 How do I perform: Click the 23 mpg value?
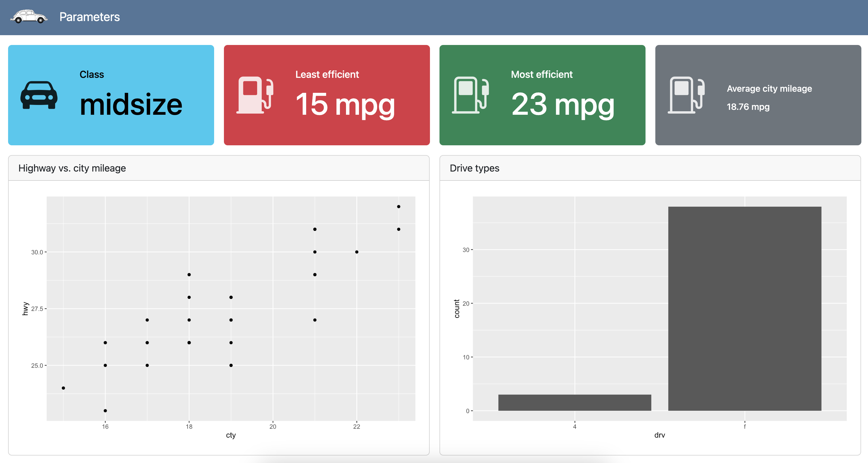pyautogui.click(x=563, y=105)
